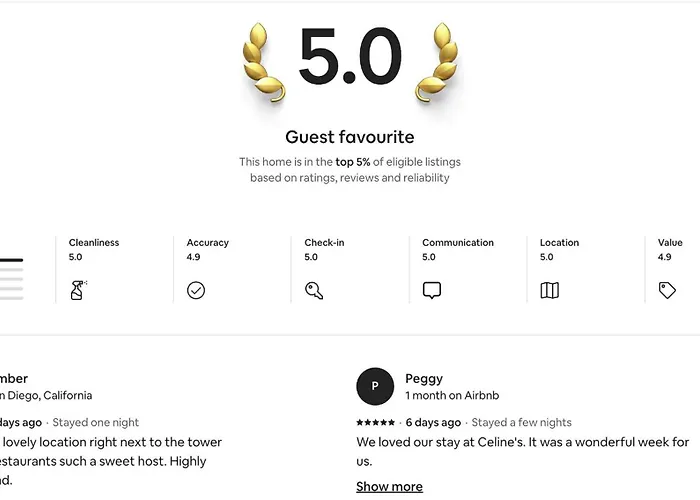700x500 pixels.
Task: Click the Check-in key icon
Action: [314, 290]
